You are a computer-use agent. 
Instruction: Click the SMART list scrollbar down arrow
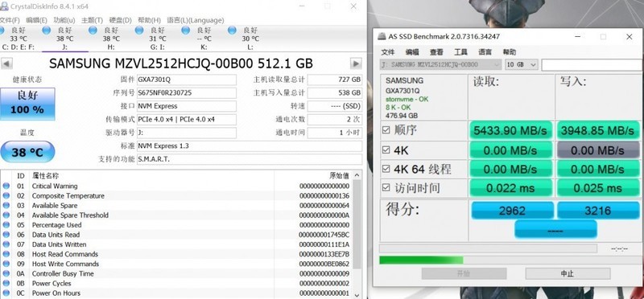(357, 294)
